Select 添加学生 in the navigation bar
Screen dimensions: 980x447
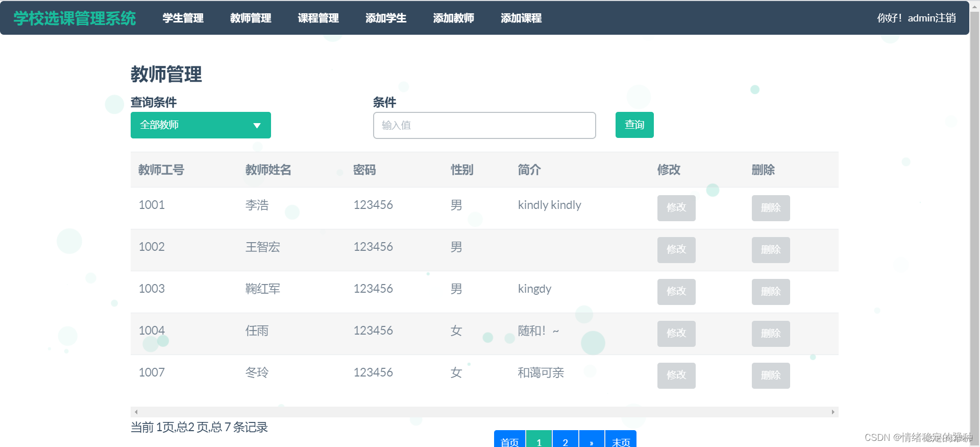coord(386,18)
